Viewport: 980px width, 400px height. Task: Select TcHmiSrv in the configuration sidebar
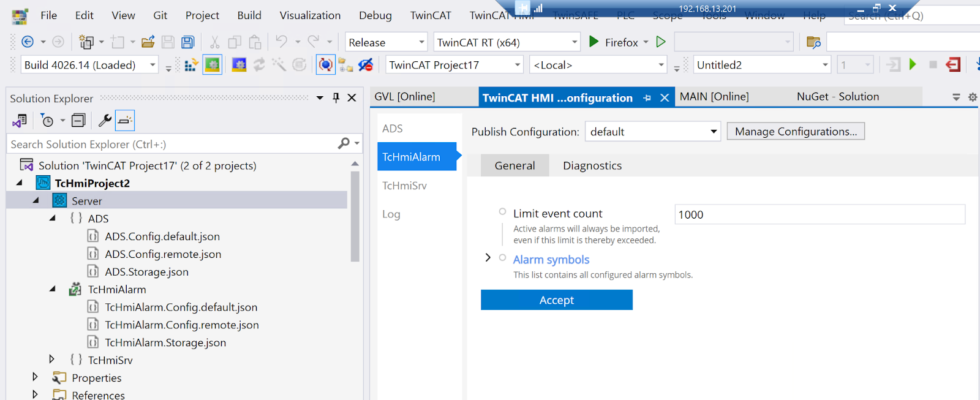point(404,186)
